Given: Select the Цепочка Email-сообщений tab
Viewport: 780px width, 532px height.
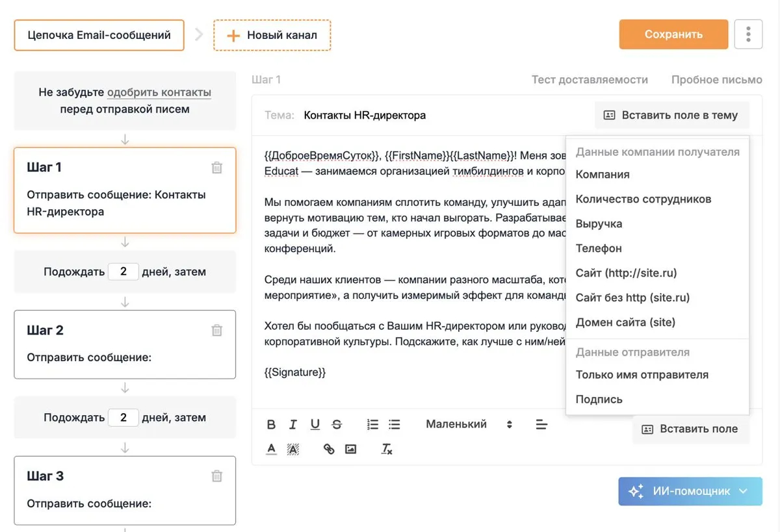Looking at the screenshot, I should click(x=99, y=35).
